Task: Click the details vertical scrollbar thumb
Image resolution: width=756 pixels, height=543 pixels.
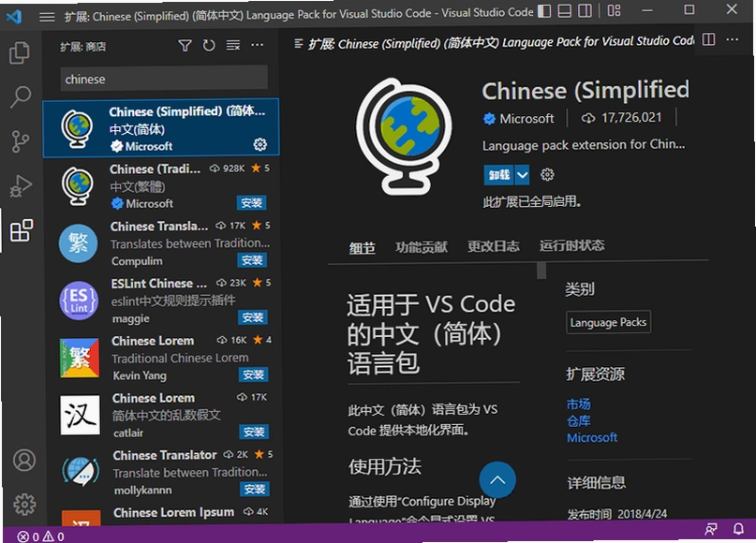Action: click(x=541, y=271)
